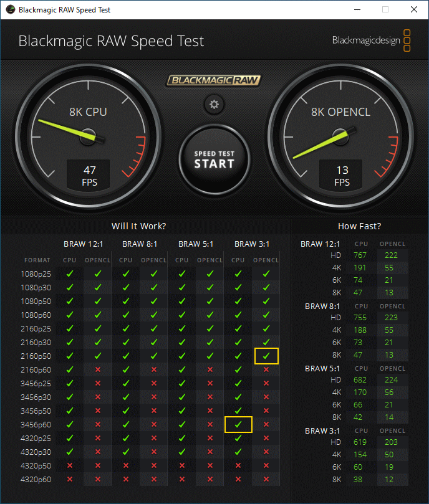Click BRAW 3:1 4K CPU value 154
Screen dimensions: 429x504
360,455
